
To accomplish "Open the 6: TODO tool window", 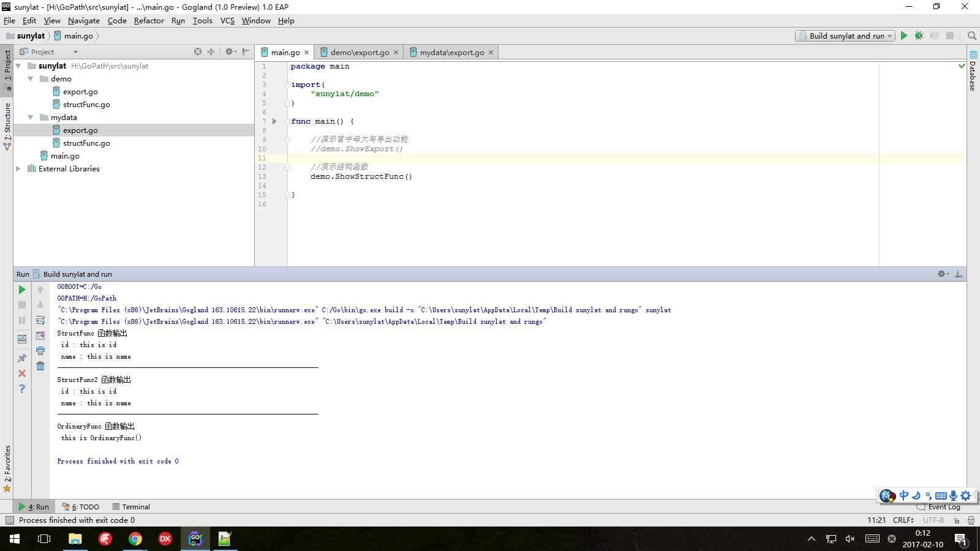I will click(80, 507).
